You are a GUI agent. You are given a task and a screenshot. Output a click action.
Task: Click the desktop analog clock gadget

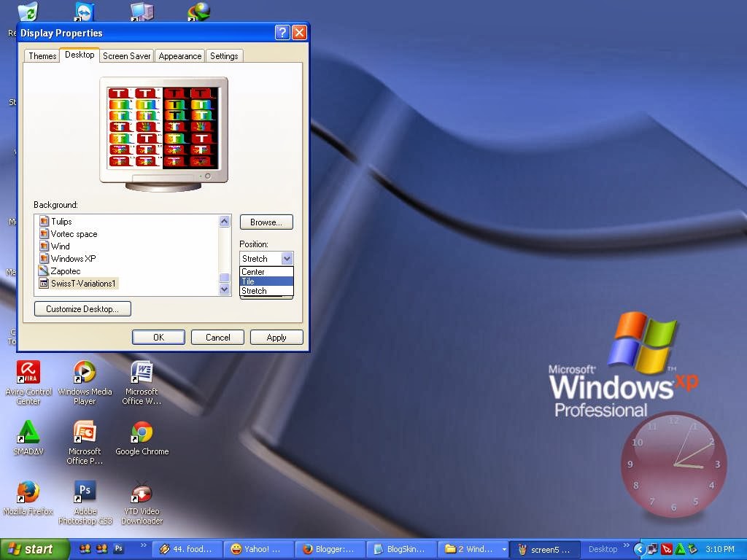click(673, 464)
